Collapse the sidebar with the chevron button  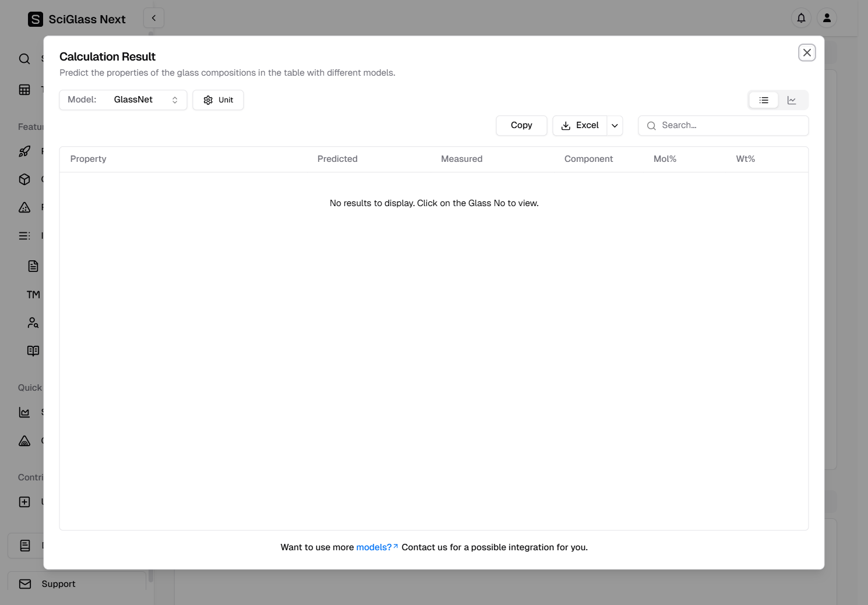[154, 18]
